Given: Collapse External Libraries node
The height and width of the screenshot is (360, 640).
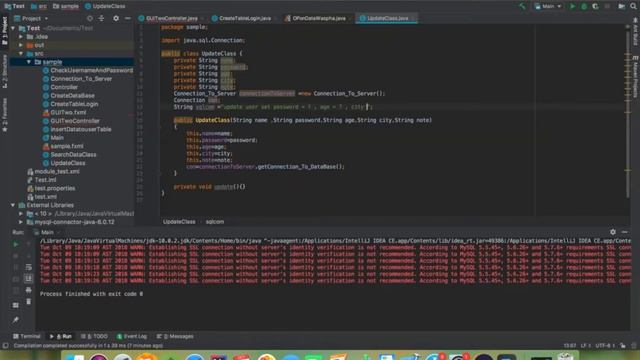Looking at the screenshot, I should click(13, 205).
